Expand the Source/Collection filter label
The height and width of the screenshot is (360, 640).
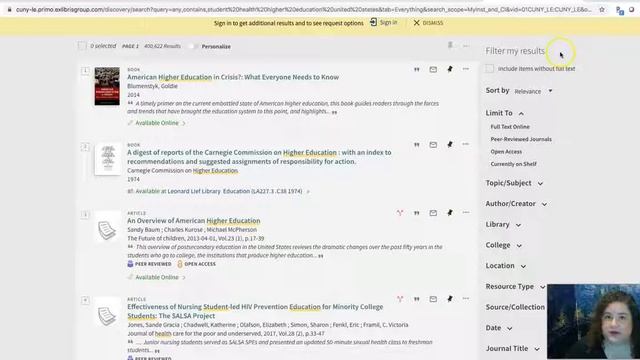(x=515, y=307)
